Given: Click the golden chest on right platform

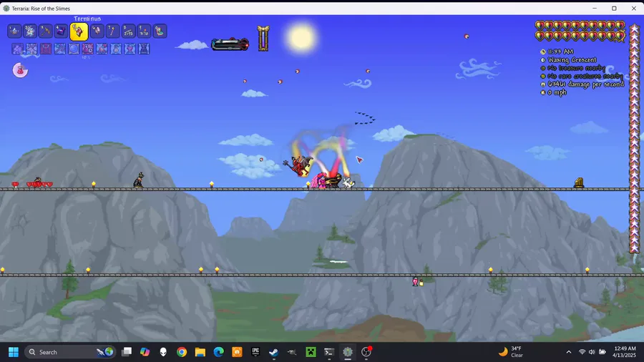Looking at the screenshot, I should click(x=579, y=182).
